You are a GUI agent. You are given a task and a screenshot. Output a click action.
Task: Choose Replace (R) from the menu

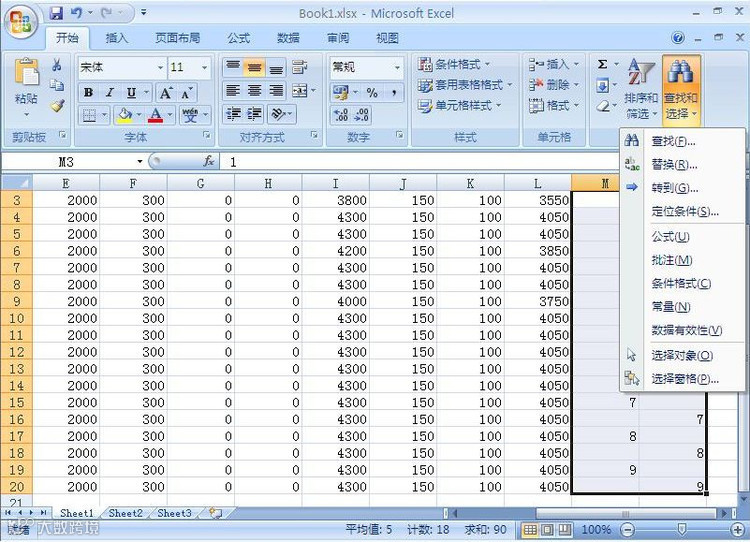[683, 165]
